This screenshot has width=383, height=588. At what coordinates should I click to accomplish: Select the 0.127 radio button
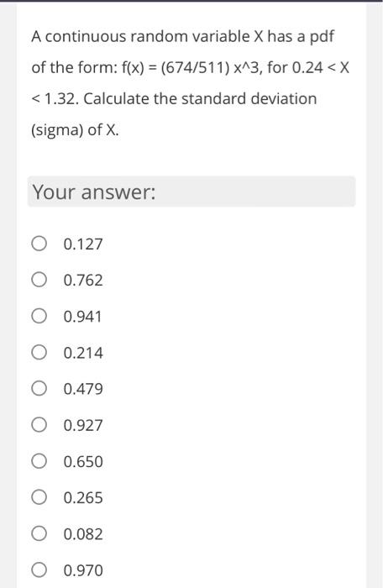point(39,244)
